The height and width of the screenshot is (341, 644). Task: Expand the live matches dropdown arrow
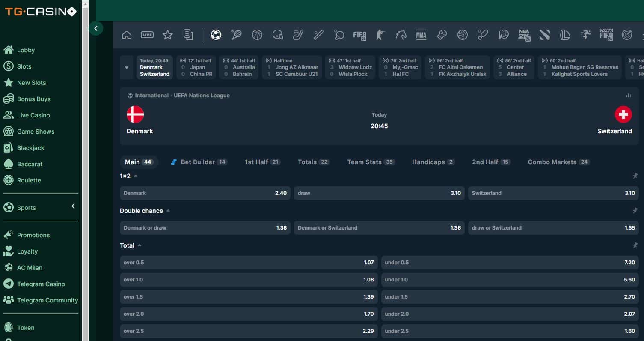pos(127,67)
